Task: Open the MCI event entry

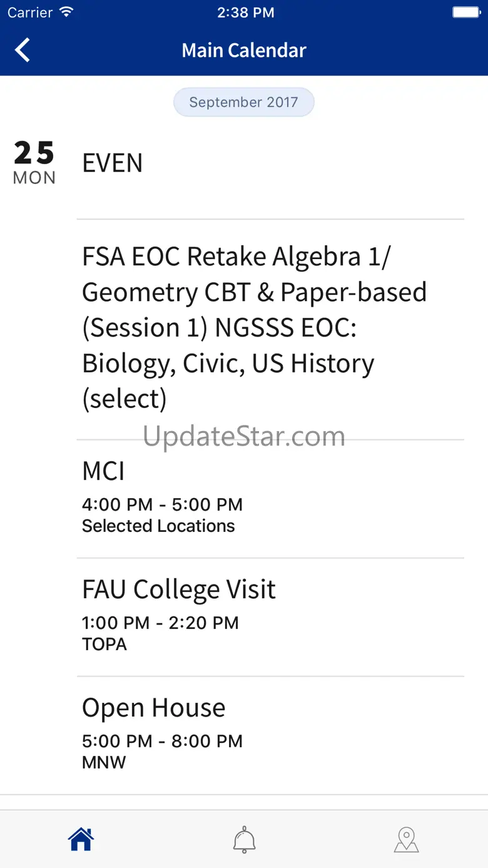Action: pos(104,471)
